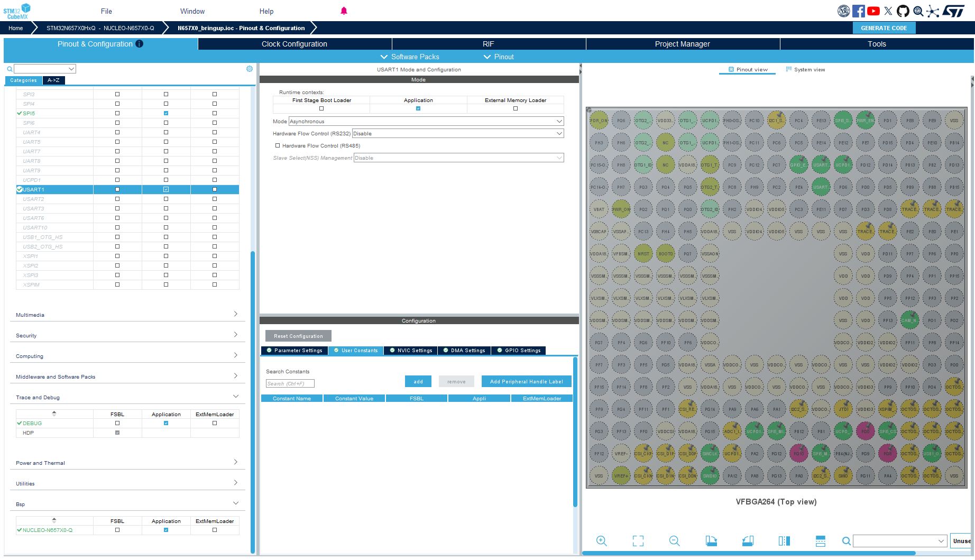975x560 pixels.
Task: Click the settings gear in the categories panel
Action: click(250, 69)
